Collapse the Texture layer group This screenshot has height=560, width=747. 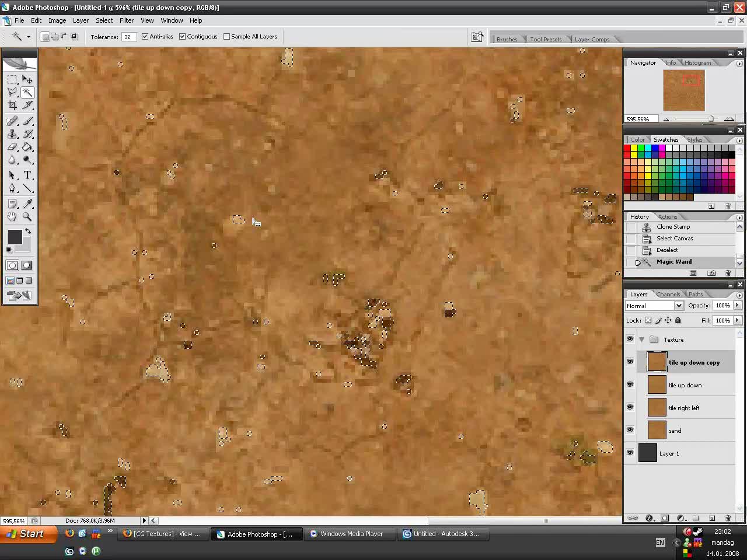point(641,339)
